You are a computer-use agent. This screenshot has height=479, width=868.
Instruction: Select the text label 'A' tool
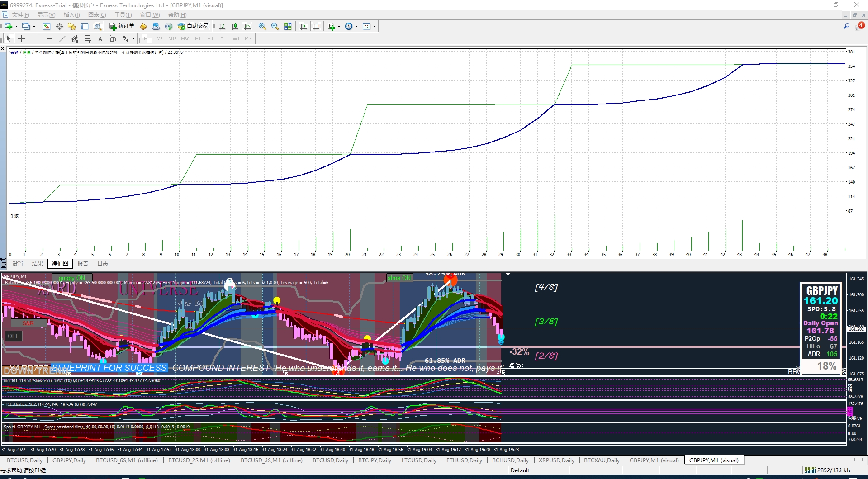tap(100, 39)
